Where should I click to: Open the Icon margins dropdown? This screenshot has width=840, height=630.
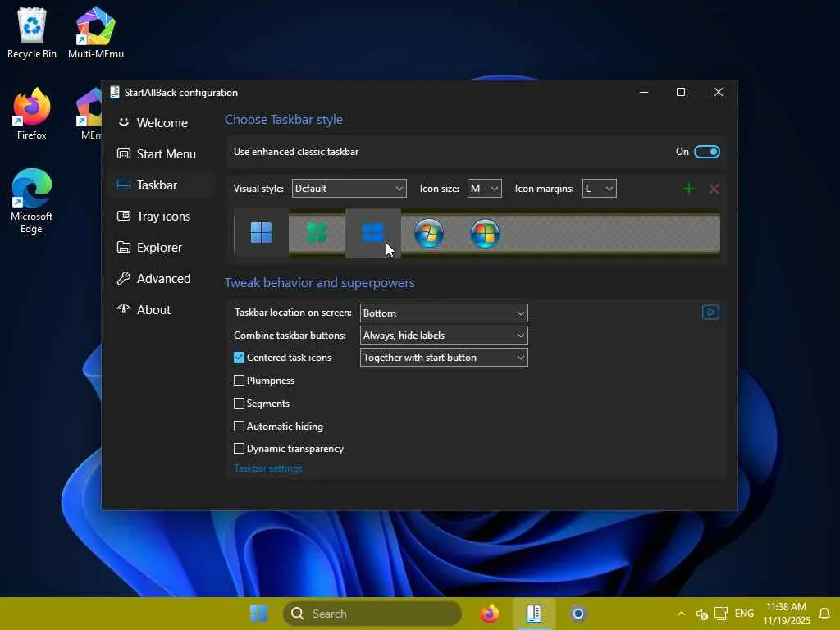pos(600,189)
